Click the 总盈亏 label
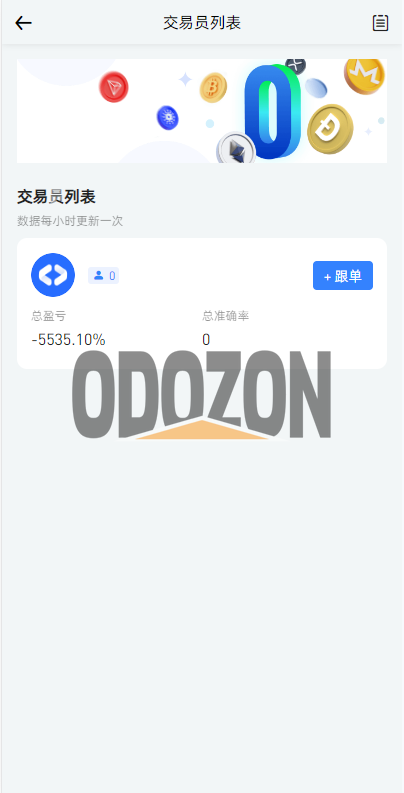The image size is (404, 793). [49, 317]
